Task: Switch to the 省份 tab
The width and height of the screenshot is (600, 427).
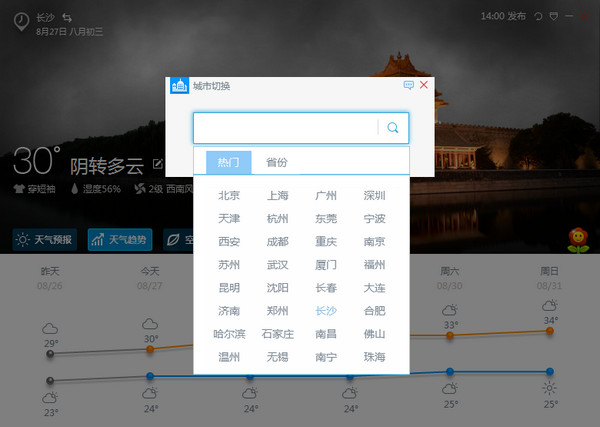Action: (276, 162)
